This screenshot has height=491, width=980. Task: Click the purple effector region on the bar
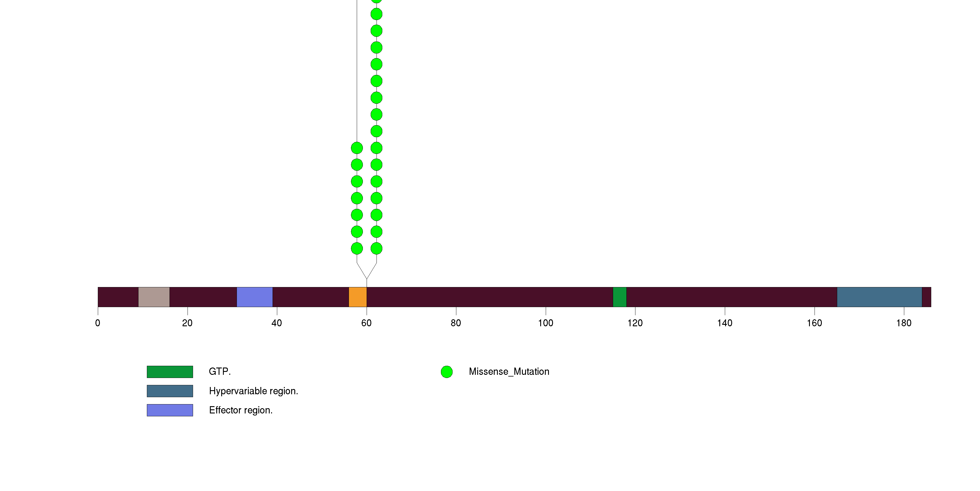pyautogui.click(x=255, y=297)
